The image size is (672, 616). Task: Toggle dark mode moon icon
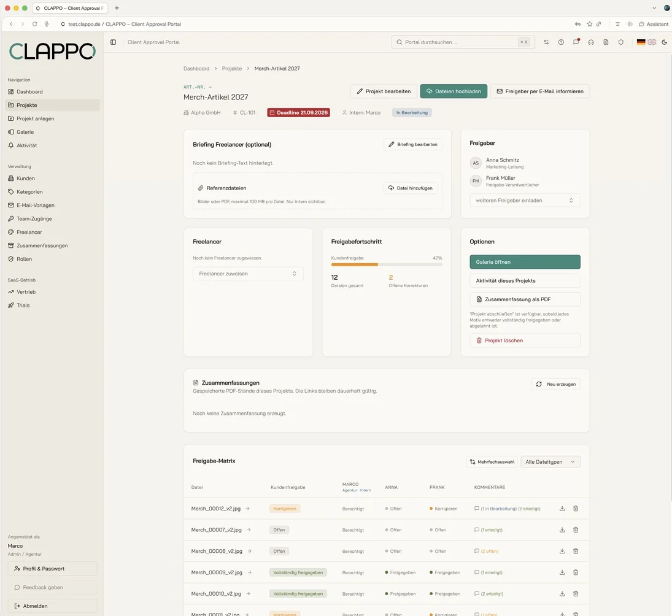click(x=664, y=42)
